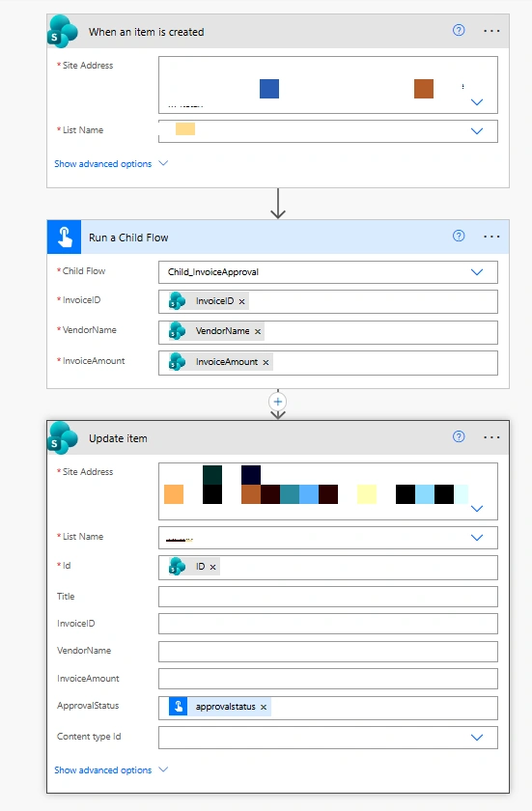This screenshot has width=532, height=811.
Task: Remove the ID token in Update item
Action: tap(212, 568)
